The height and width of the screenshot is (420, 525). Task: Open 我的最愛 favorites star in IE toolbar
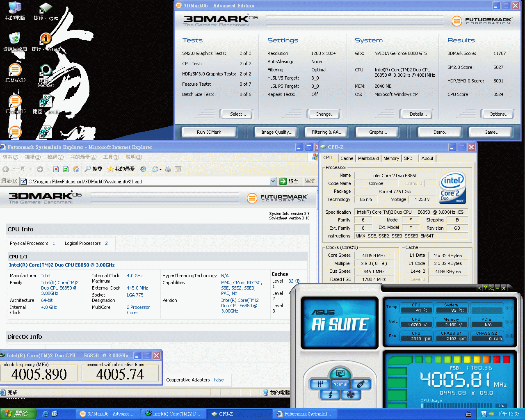[121, 169]
